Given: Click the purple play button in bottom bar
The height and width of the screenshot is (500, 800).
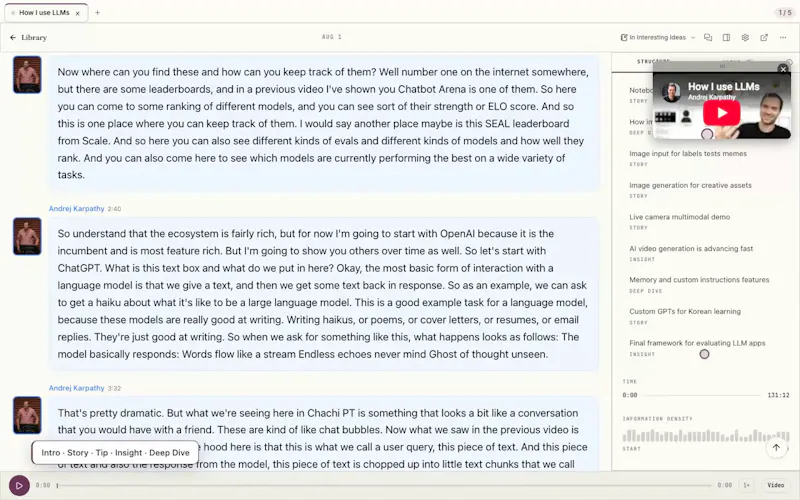Looking at the screenshot, I should 19,485.
